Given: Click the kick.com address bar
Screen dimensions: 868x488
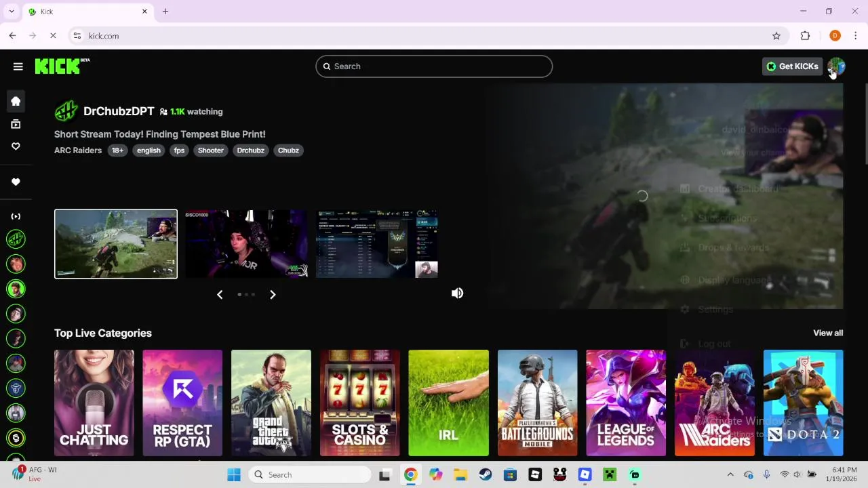Looking at the screenshot, I should [x=427, y=36].
